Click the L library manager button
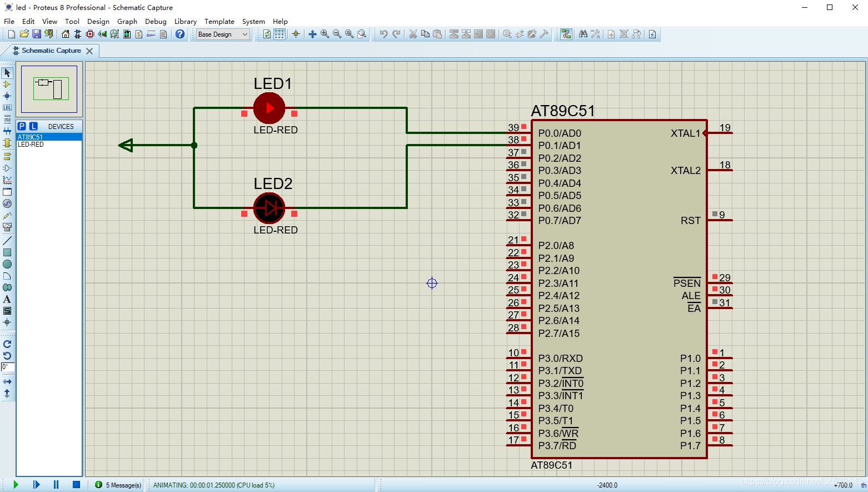The width and height of the screenshot is (868, 492). (33, 126)
